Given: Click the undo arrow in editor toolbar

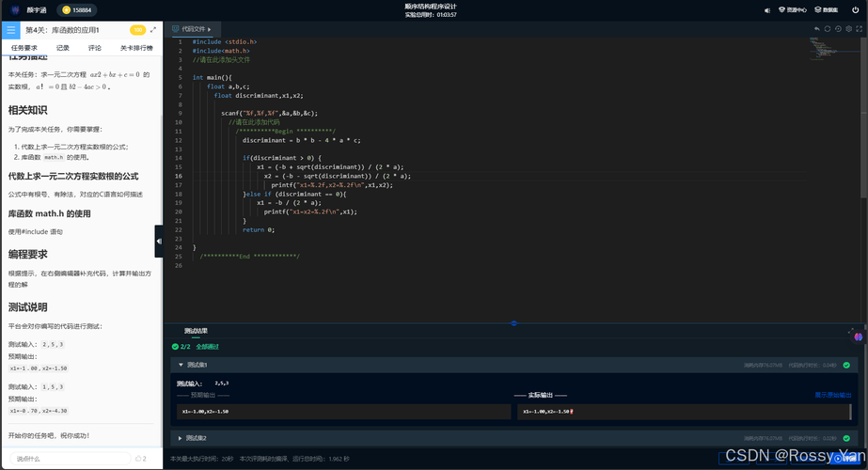Looking at the screenshot, I should [x=817, y=29].
